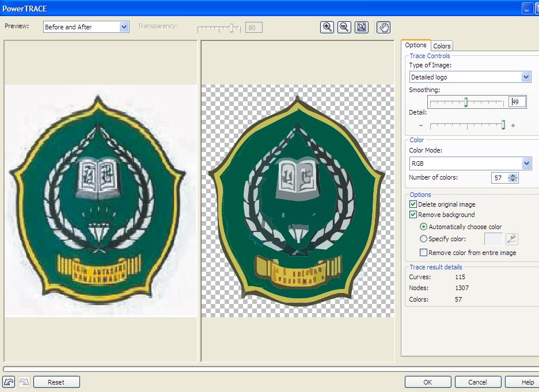This screenshot has width=539, height=392.
Task: Click the Zoom In magnifier icon
Action: coord(327,27)
